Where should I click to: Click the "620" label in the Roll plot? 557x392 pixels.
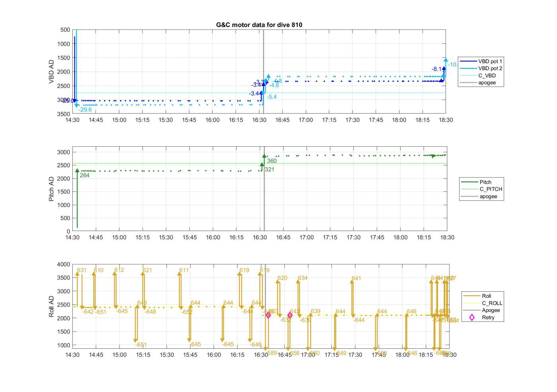(x=282, y=278)
